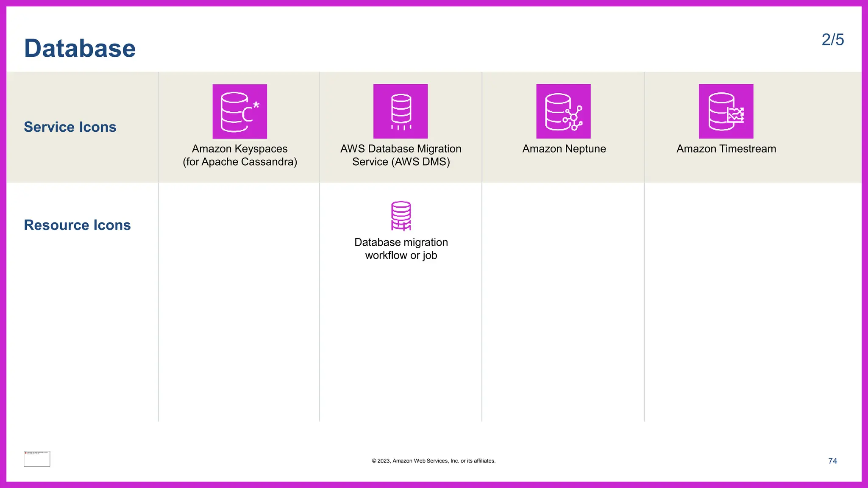
Task: Click the 'AWS Database Migration Service (AWS DMS)' label
Action: click(401, 155)
